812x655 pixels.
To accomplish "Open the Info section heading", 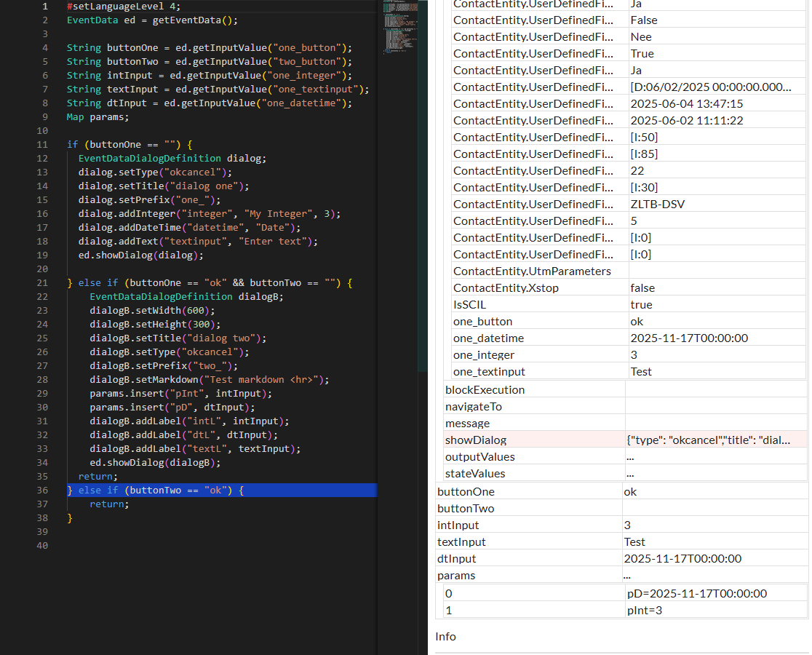I will click(445, 636).
